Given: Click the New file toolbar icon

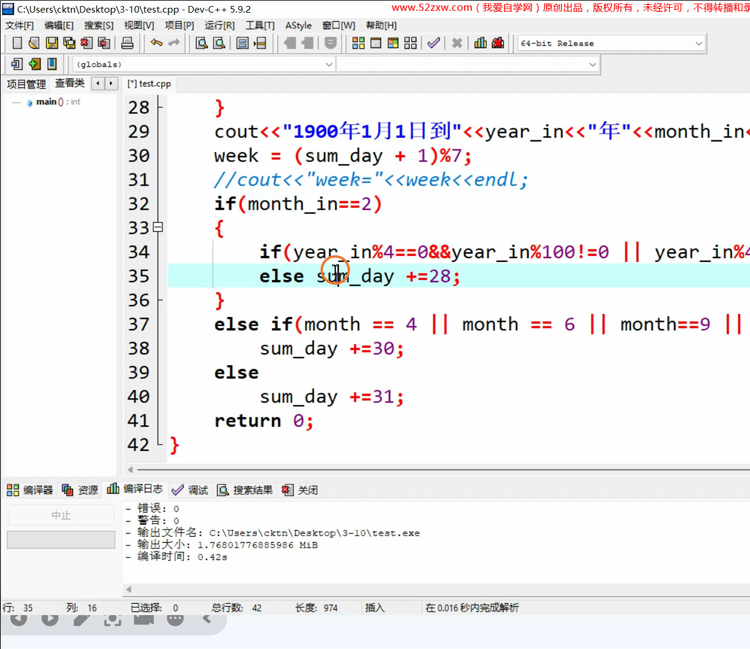Looking at the screenshot, I should [x=17, y=43].
